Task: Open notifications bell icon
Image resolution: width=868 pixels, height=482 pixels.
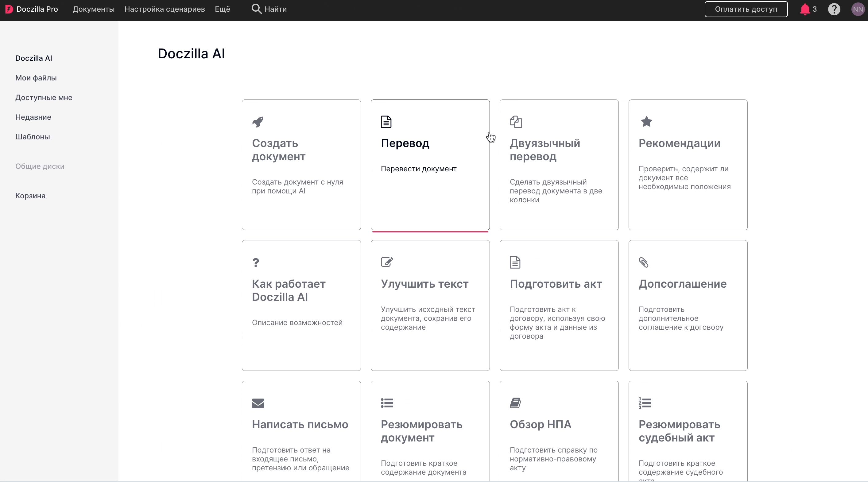Action: (805, 9)
